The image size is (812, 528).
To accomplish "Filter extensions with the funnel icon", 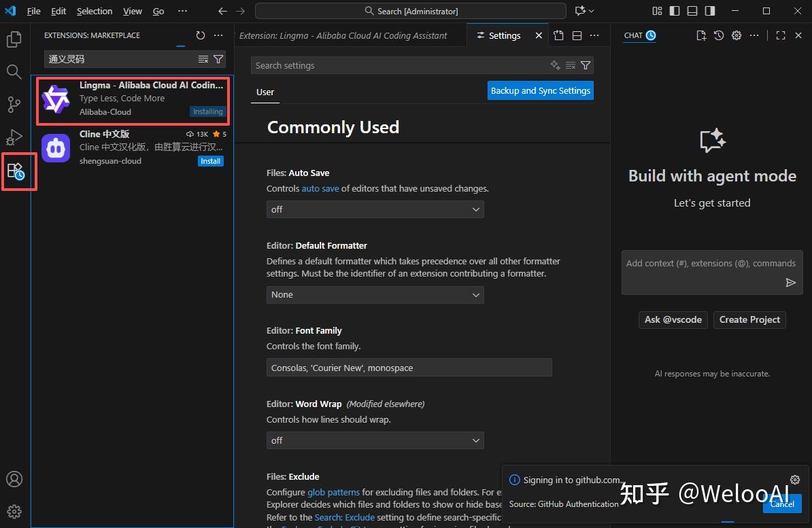I will click(218, 59).
